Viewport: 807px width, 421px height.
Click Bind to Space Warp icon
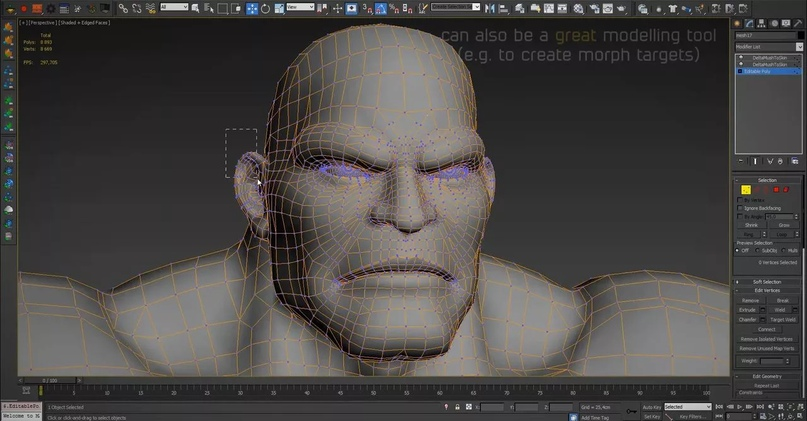[150, 8]
